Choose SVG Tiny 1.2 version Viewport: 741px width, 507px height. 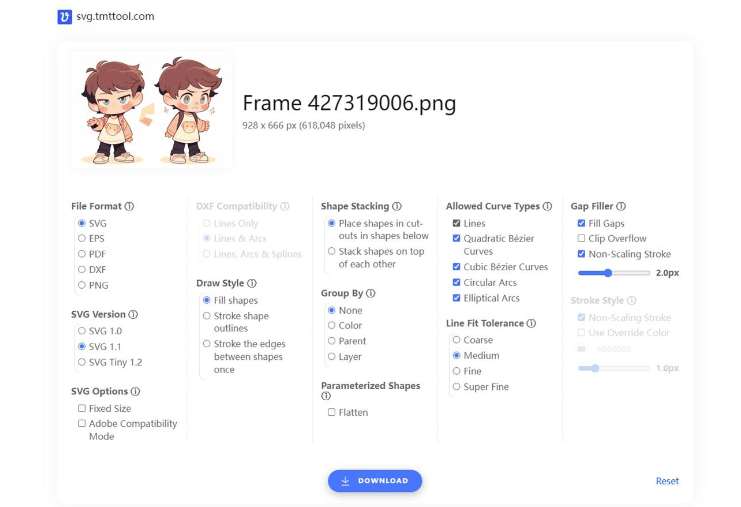coord(82,362)
